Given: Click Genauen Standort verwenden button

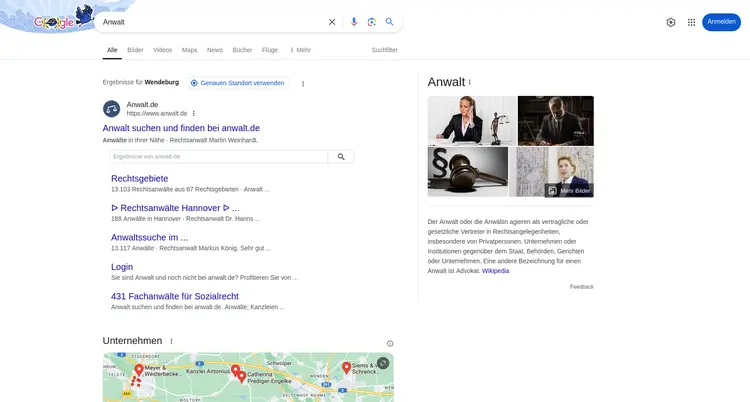Looking at the screenshot, I should [238, 83].
